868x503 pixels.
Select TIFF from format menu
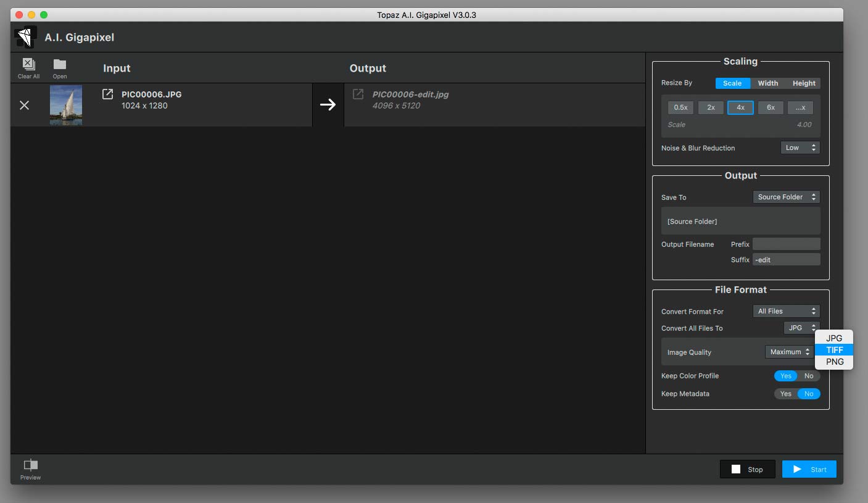click(834, 350)
